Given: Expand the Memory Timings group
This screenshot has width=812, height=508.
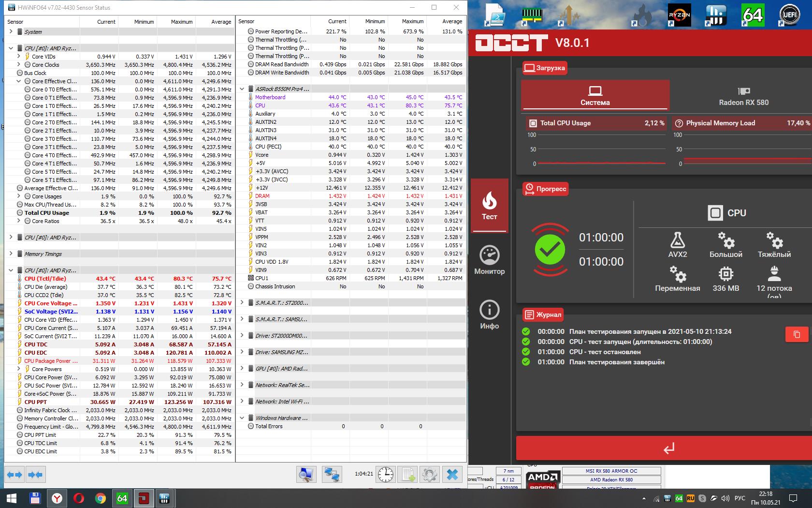Looking at the screenshot, I should 11,254.
